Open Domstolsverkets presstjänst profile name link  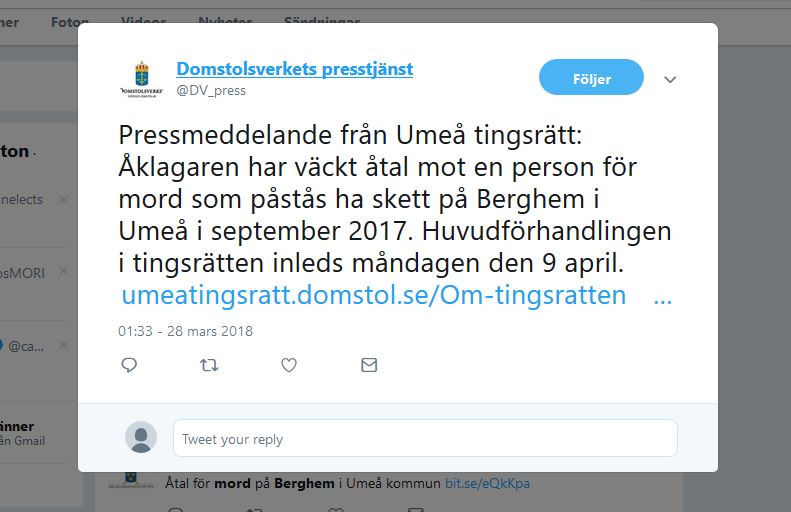tap(295, 69)
